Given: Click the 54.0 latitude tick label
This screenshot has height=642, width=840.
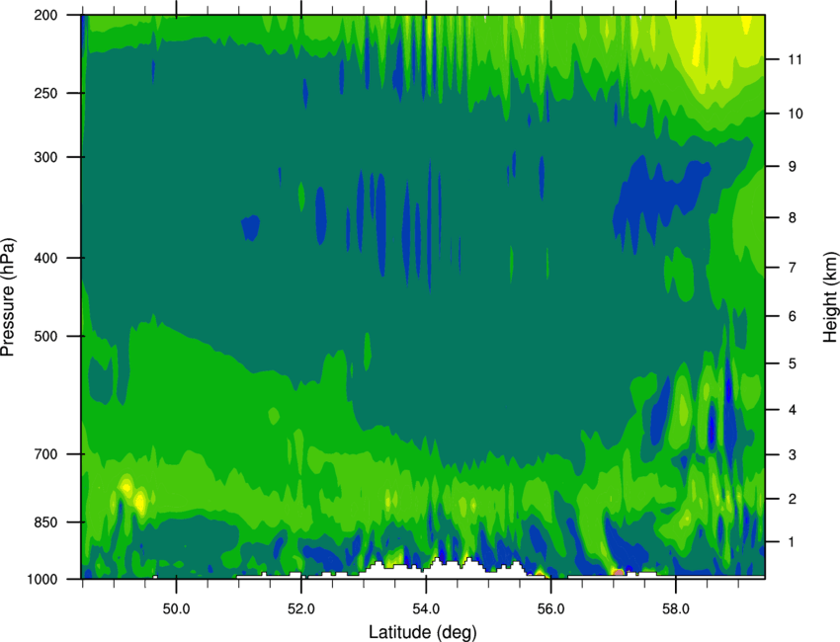Looking at the screenshot, I should pos(426,608).
